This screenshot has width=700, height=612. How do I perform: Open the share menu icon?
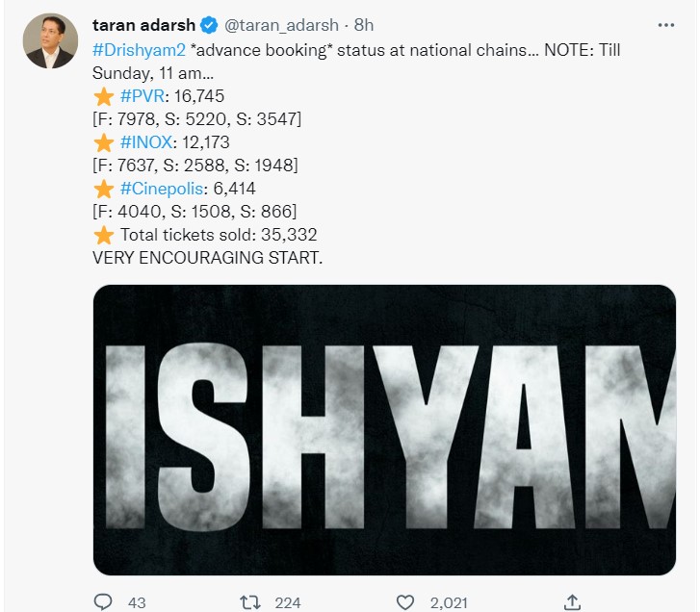(x=572, y=602)
